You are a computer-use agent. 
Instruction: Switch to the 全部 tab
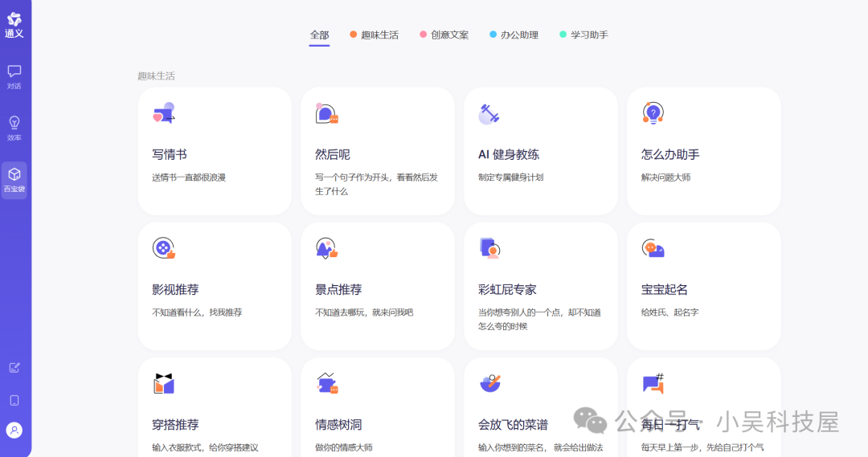click(x=319, y=35)
